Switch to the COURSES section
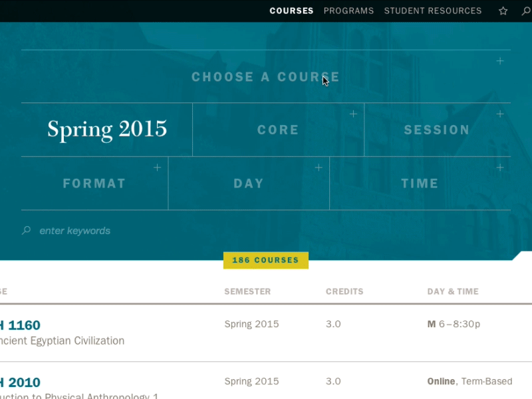Viewport: 532px width, 399px height. [291, 11]
